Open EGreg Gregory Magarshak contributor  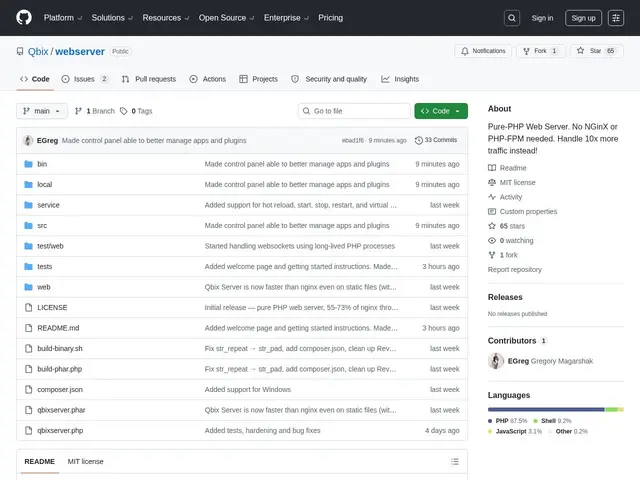tap(540, 361)
